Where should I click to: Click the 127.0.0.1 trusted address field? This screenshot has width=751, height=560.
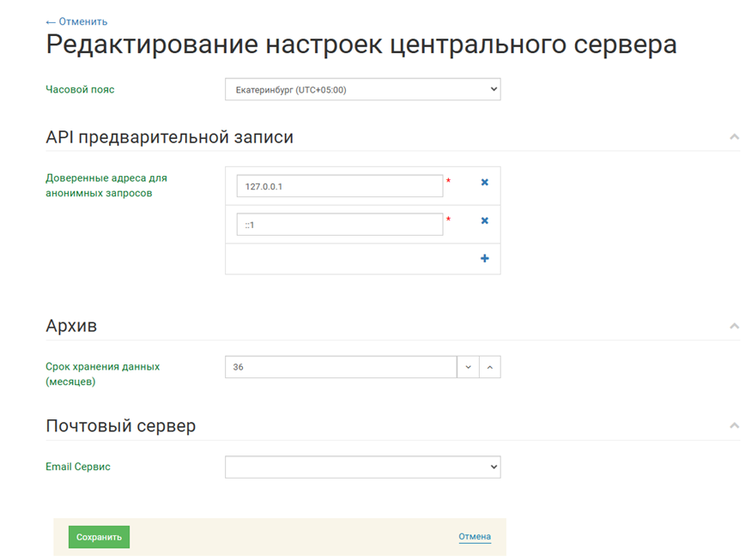(x=339, y=186)
